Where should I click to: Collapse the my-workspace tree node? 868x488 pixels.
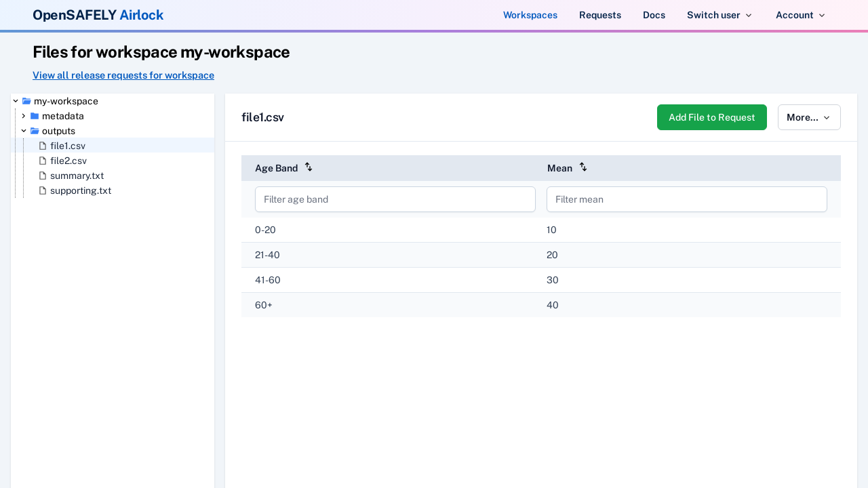[16, 101]
